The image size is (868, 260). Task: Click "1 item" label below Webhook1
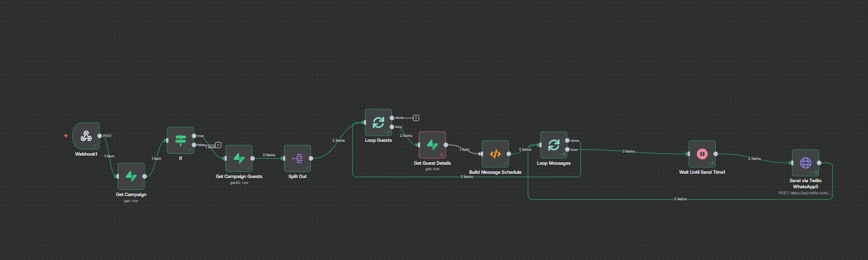point(110,156)
